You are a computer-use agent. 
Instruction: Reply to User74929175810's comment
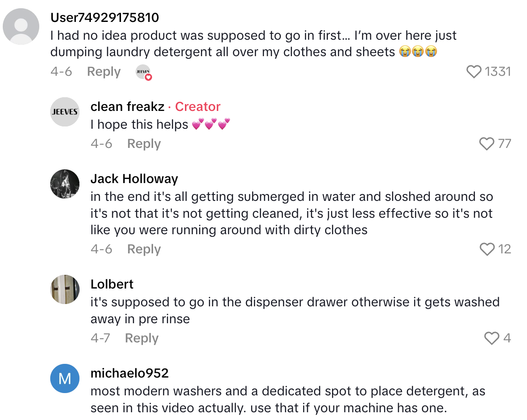[x=104, y=72]
